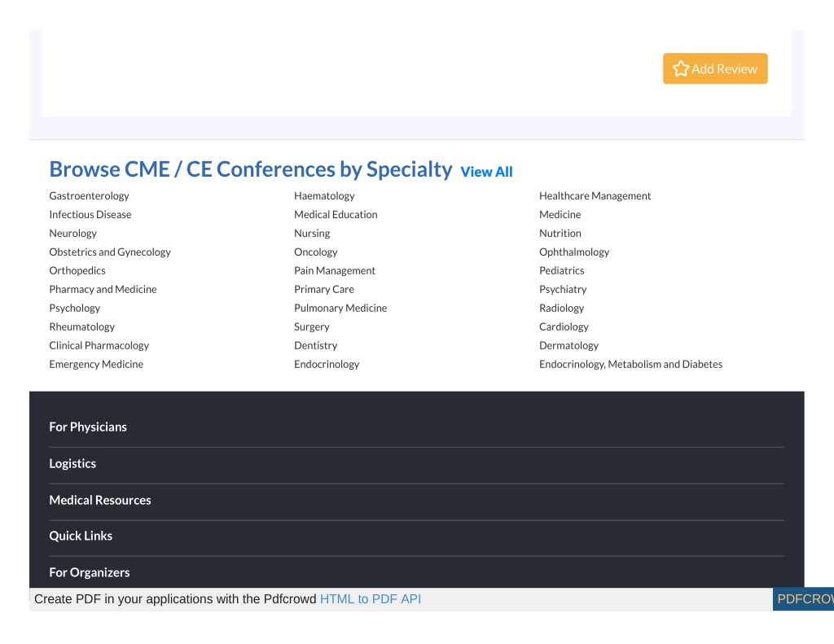This screenshot has width=834, height=644.
Task: Choose Pain Management conferences
Action: [335, 270]
